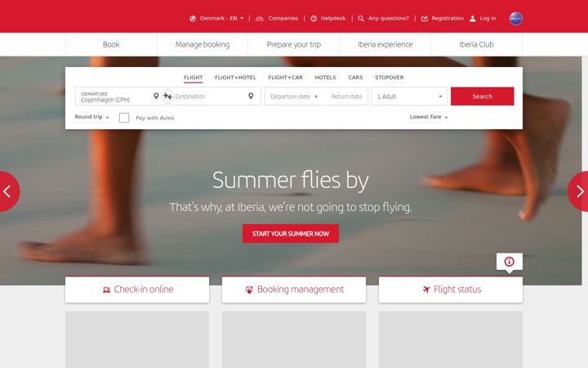
Task: Click the Booking management shield icon
Action: pyautogui.click(x=249, y=289)
